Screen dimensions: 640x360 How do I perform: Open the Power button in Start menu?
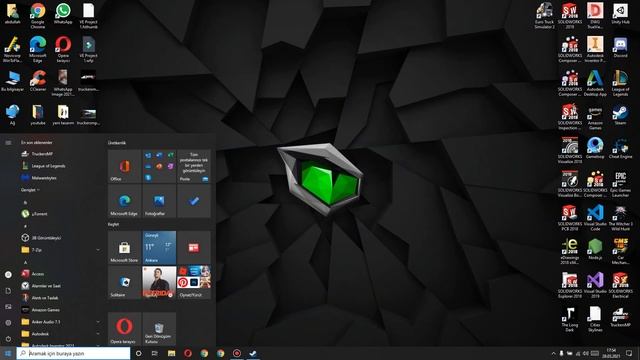pyautogui.click(x=8, y=339)
